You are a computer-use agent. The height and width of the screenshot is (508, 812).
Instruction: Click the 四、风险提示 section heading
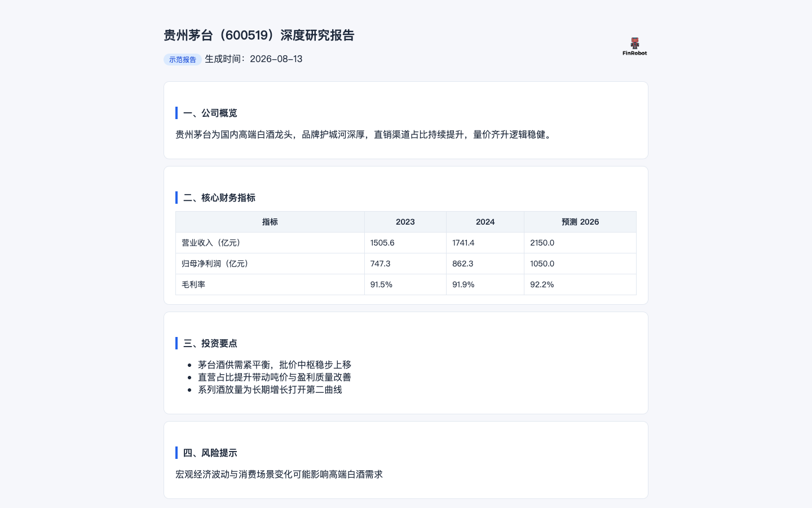pos(210,453)
